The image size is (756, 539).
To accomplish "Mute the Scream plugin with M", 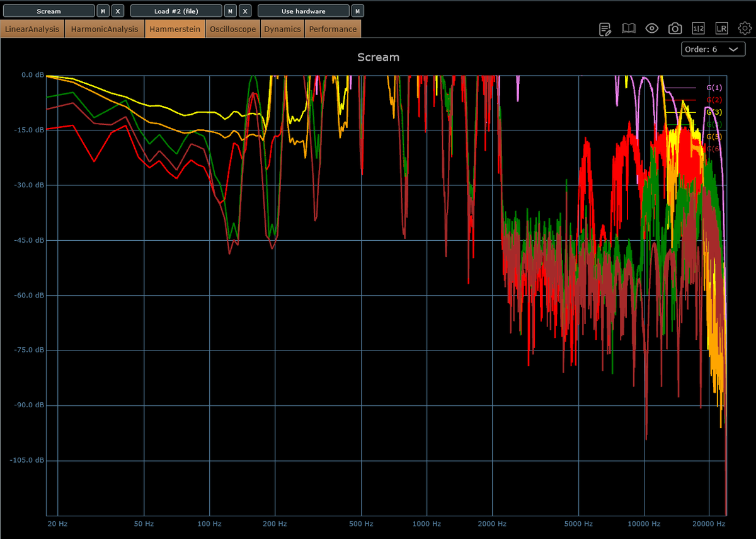I will click(x=103, y=11).
